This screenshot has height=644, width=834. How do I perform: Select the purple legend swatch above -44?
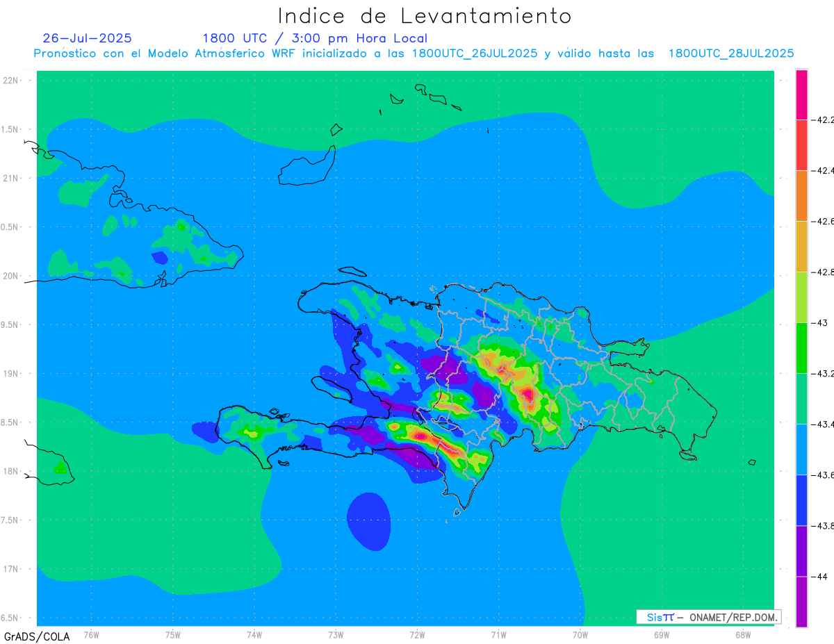pos(801,551)
